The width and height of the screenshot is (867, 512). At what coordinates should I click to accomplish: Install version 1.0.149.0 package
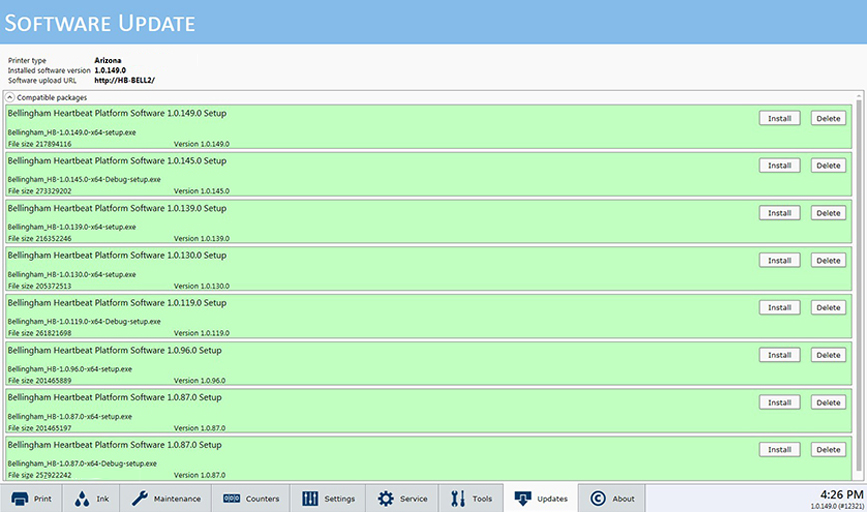tap(779, 118)
